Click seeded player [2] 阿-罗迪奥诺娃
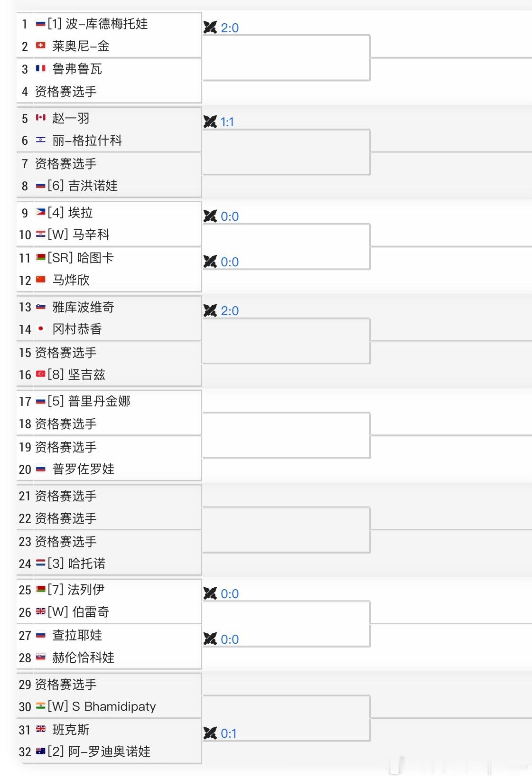 pyautogui.click(x=99, y=752)
